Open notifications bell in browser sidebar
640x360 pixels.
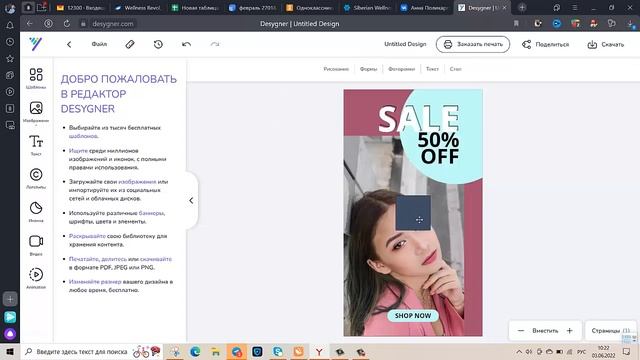tap(10, 25)
